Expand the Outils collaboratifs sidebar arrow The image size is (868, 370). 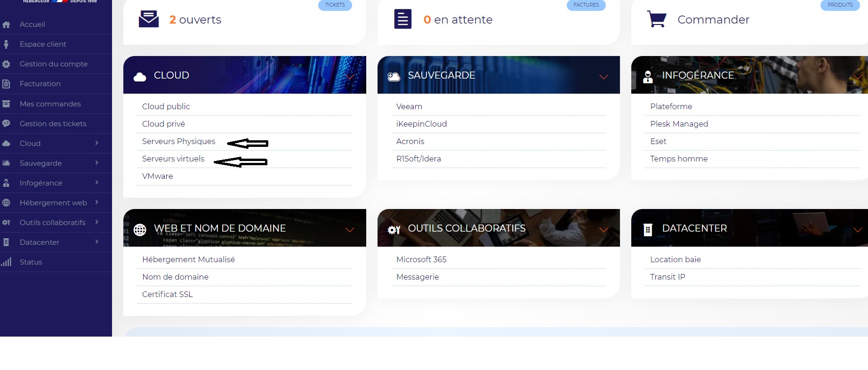click(x=96, y=222)
